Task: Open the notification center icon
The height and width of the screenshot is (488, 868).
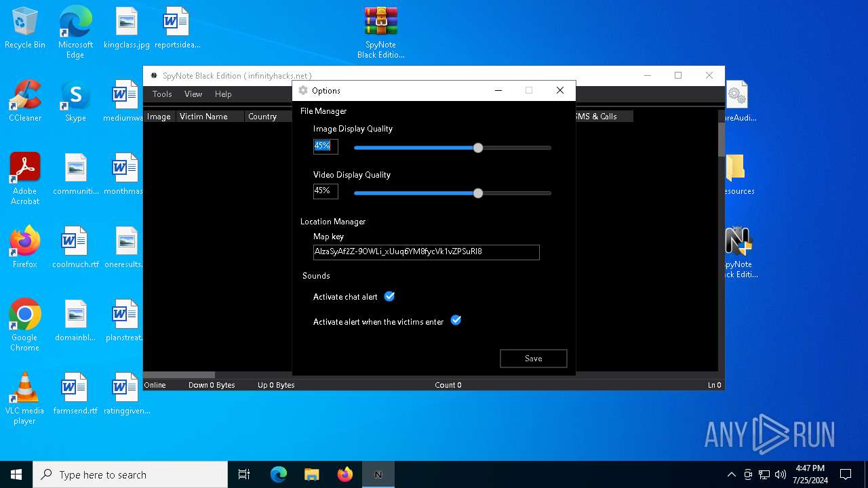Action: click(846, 474)
